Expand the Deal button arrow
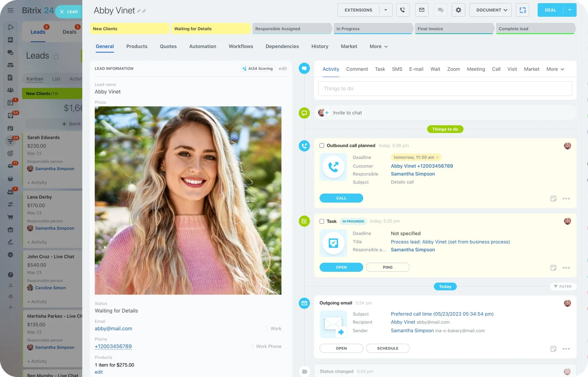Image resolution: width=588 pixels, height=377 pixels. [569, 10]
